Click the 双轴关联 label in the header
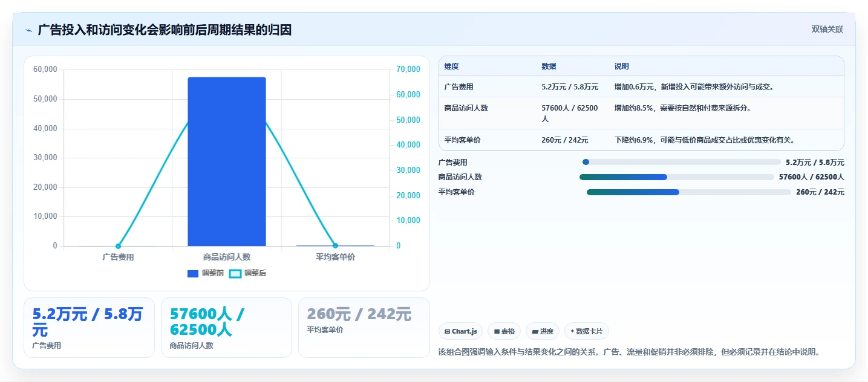 (x=827, y=30)
